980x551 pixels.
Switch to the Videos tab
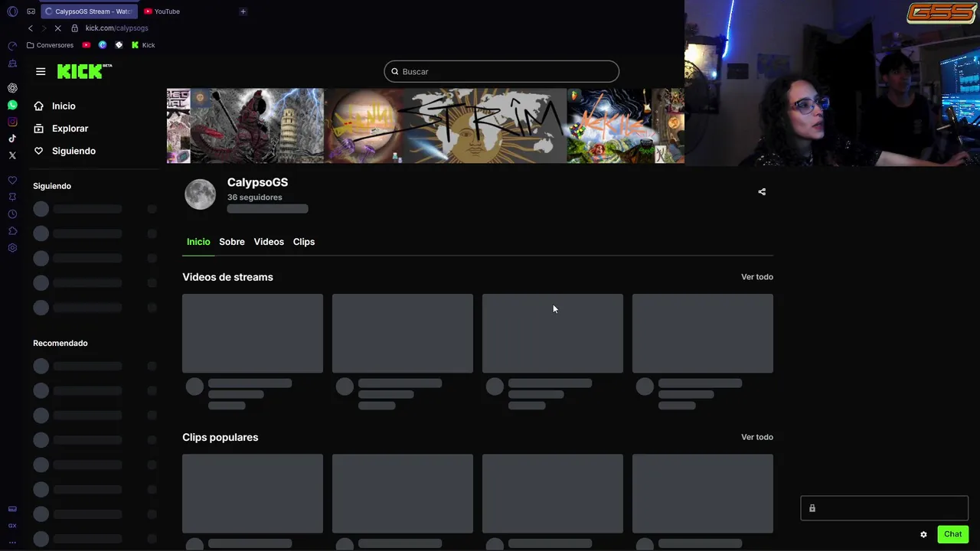click(269, 242)
